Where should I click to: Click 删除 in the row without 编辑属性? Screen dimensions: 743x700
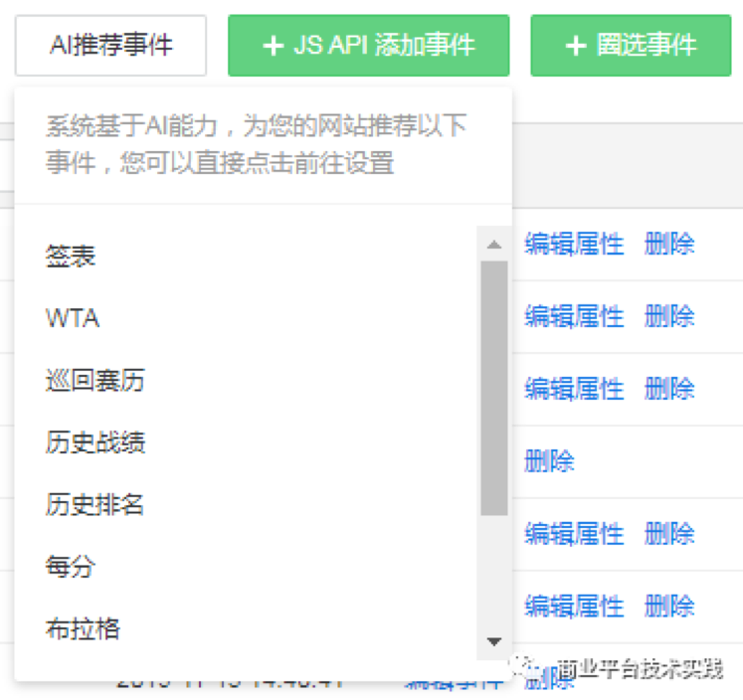(550, 461)
